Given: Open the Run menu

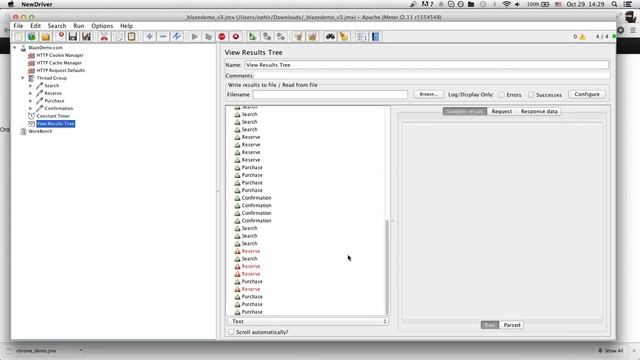Looking at the screenshot, I should click(x=79, y=26).
